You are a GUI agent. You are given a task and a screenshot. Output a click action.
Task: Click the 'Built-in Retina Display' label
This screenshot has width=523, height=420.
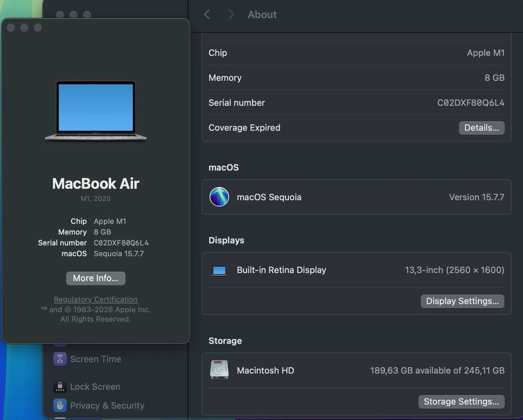281,270
